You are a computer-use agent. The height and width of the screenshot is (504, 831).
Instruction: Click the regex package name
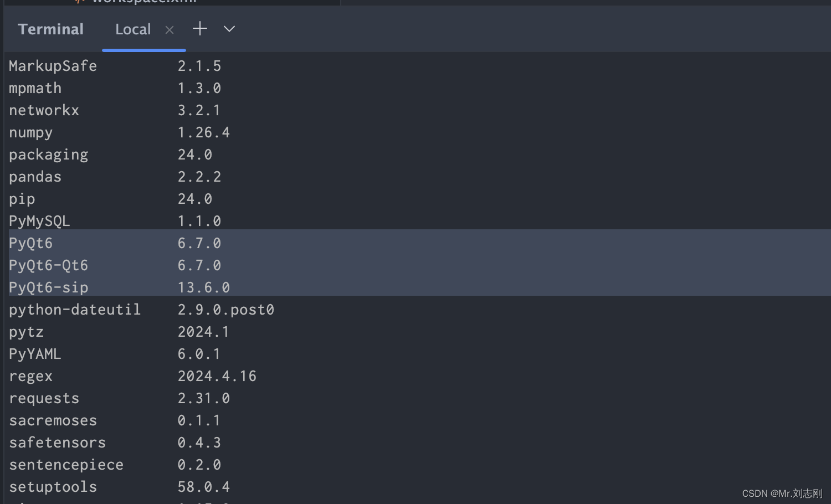pos(30,377)
